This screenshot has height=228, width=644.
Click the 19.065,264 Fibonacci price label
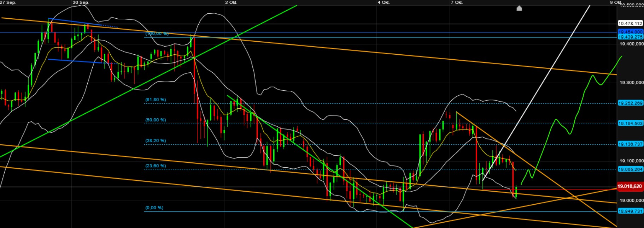[x=630, y=169]
